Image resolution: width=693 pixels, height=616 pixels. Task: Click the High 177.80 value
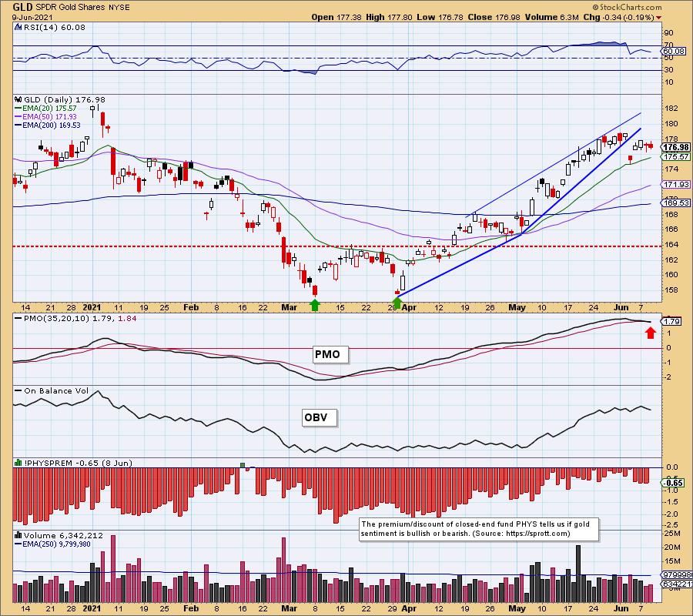point(389,17)
